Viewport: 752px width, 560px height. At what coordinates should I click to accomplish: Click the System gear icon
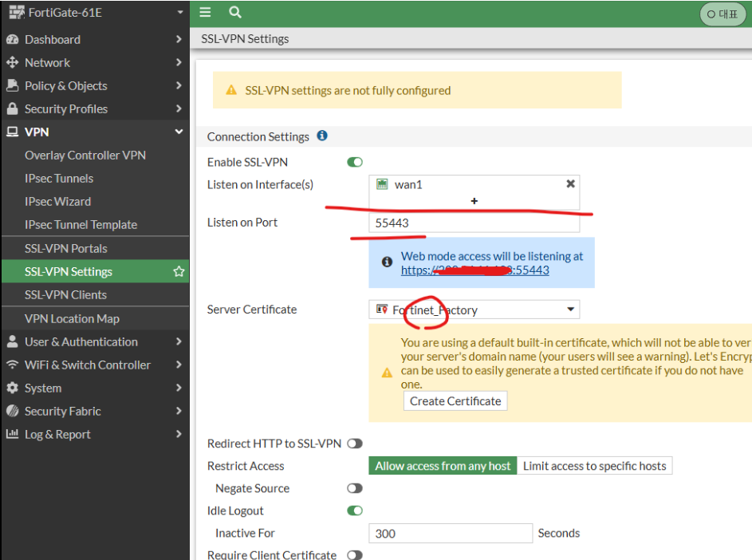click(x=13, y=388)
